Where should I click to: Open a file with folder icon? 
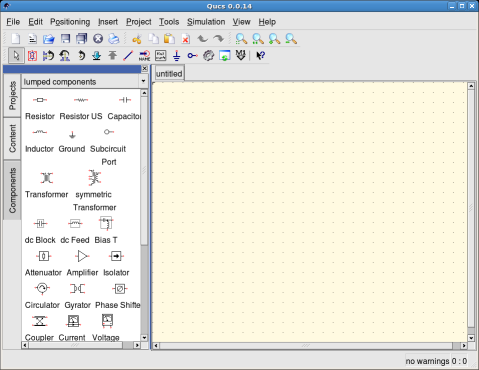[49, 39]
